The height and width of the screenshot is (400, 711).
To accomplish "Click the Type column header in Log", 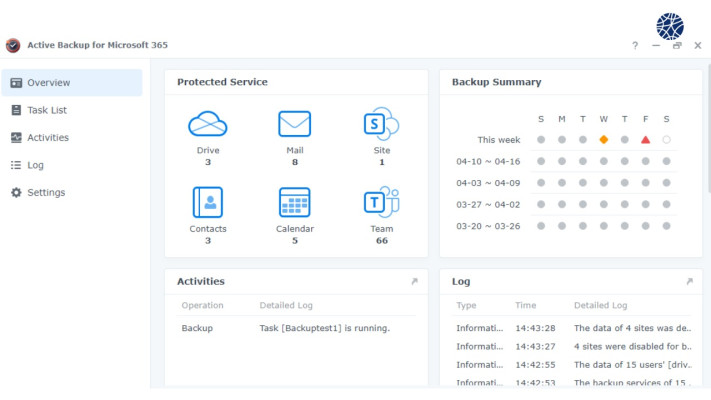I will [x=466, y=305].
